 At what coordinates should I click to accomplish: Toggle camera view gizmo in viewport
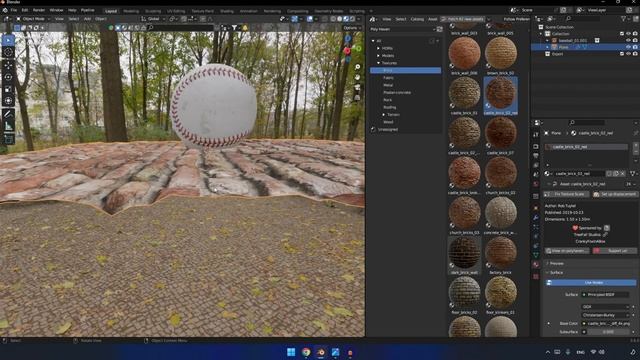[x=358, y=87]
